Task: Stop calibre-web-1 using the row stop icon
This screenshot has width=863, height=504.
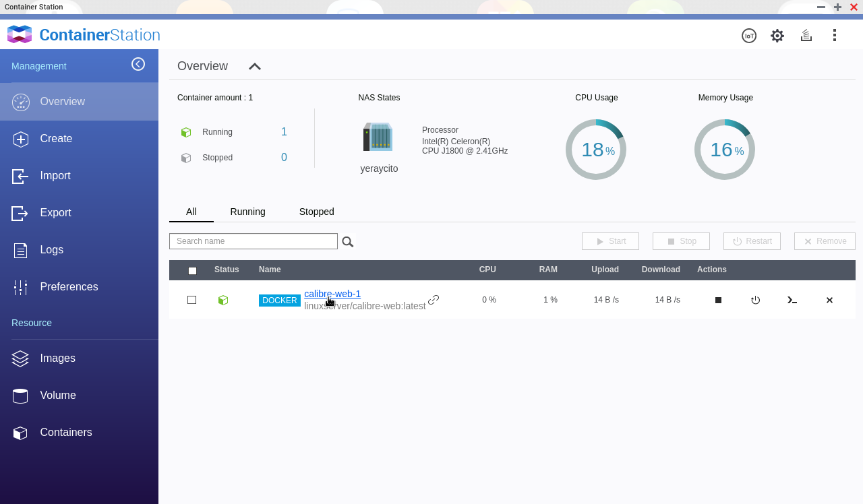Action: click(718, 300)
